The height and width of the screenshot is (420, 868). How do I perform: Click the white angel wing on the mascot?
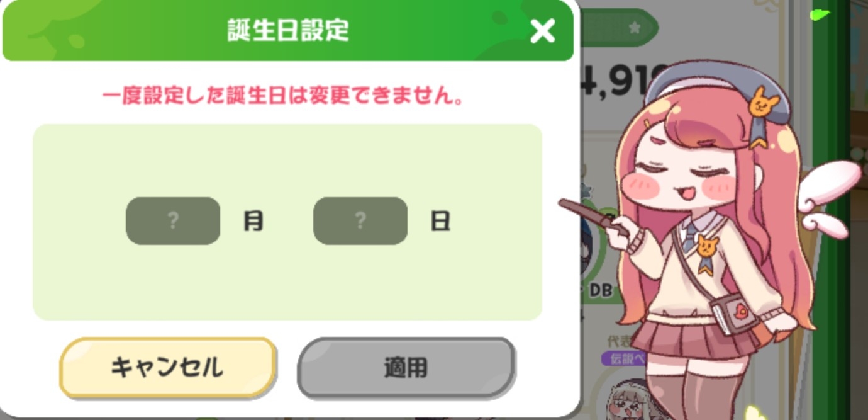(829, 196)
